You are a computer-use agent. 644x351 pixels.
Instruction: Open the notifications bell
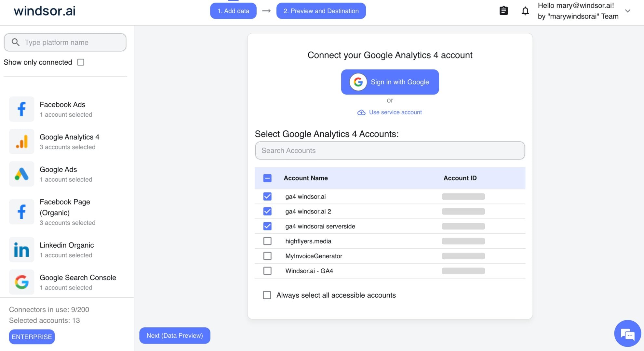(525, 11)
